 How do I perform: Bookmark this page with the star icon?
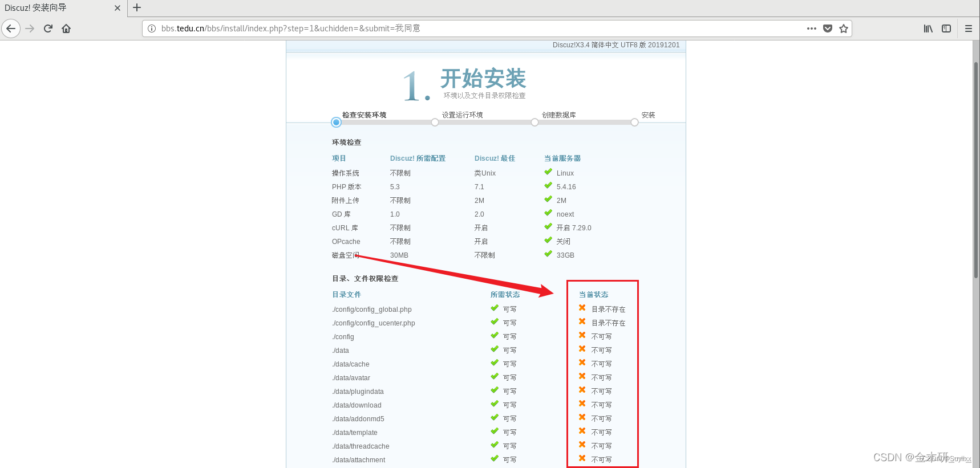[844, 29]
